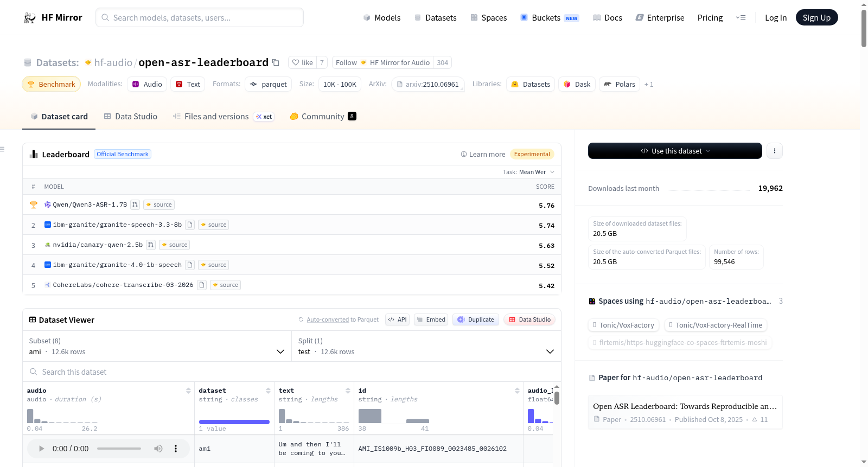Expand the Split (1) test selector

click(426, 346)
